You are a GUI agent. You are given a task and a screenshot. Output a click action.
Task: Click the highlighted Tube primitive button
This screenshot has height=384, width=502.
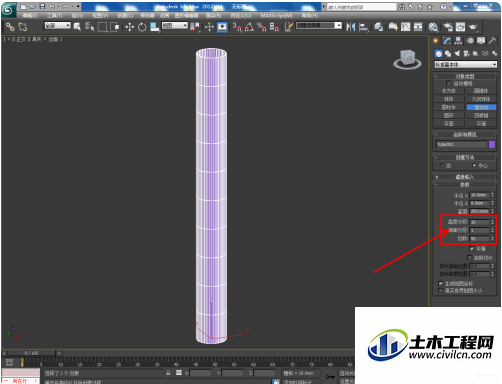pyautogui.click(x=481, y=107)
